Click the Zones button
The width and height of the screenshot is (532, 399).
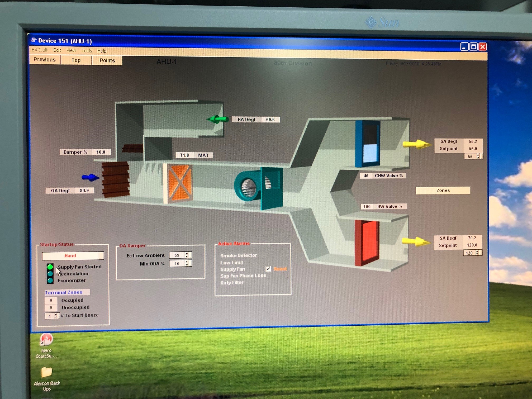[443, 191]
